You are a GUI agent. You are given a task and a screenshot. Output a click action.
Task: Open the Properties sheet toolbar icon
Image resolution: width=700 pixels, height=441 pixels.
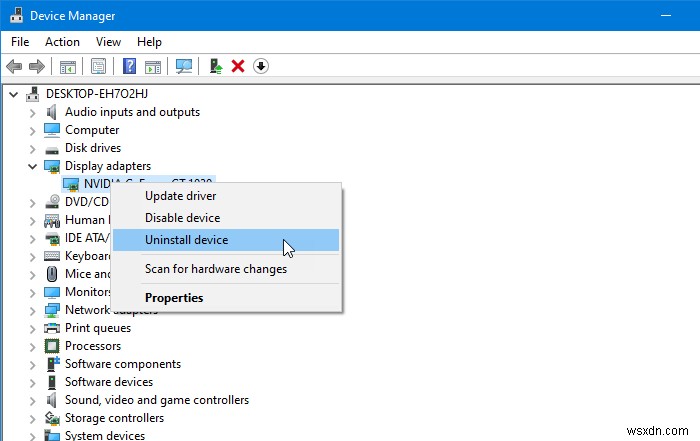click(98, 67)
